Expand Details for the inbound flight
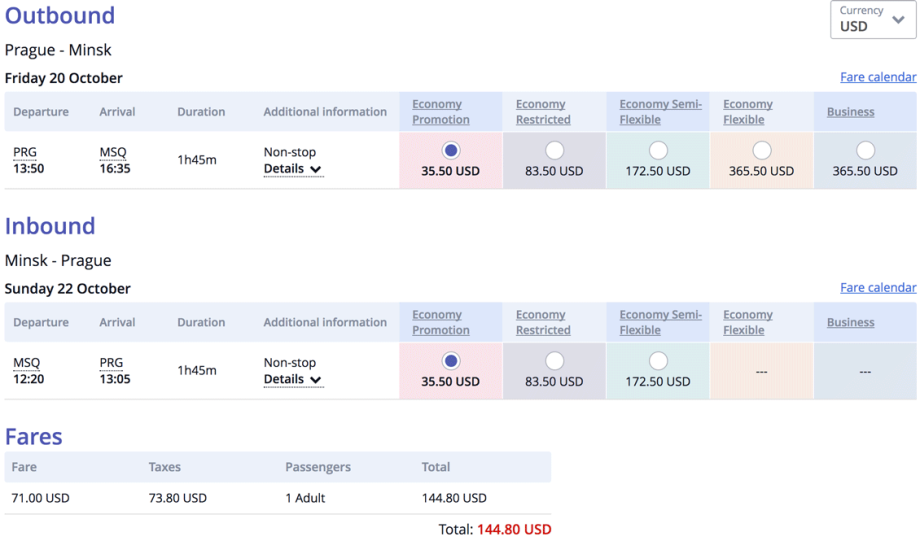This screenshot has width=920, height=541. [292, 380]
